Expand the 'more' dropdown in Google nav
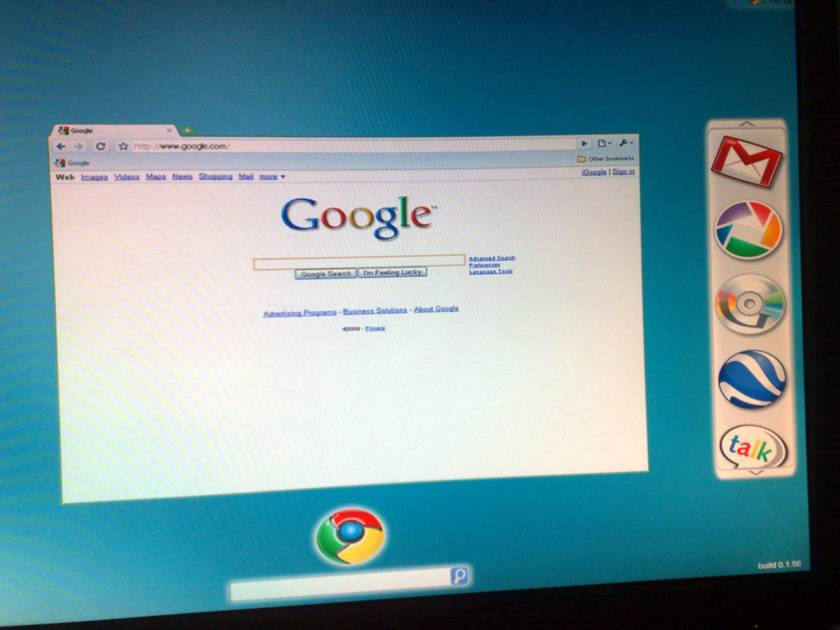Viewport: 840px width, 630px height. [x=272, y=177]
